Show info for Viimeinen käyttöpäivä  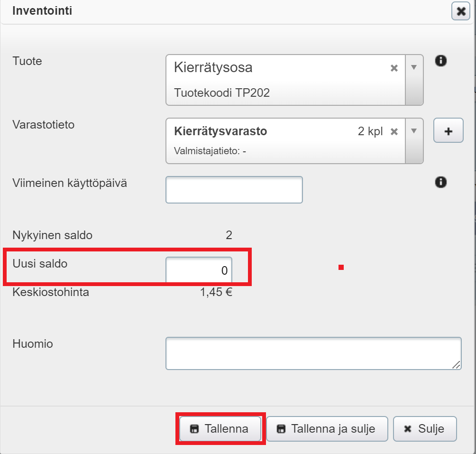(x=441, y=182)
